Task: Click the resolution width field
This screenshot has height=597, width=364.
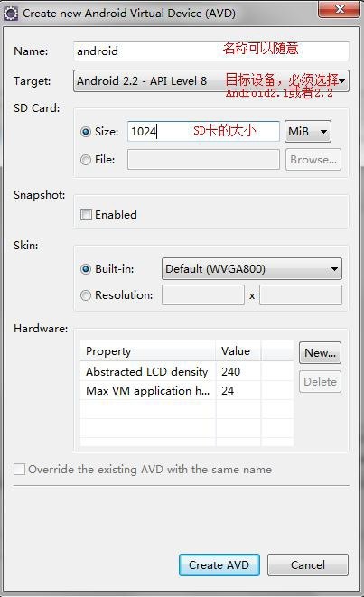Action: [203, 295]
